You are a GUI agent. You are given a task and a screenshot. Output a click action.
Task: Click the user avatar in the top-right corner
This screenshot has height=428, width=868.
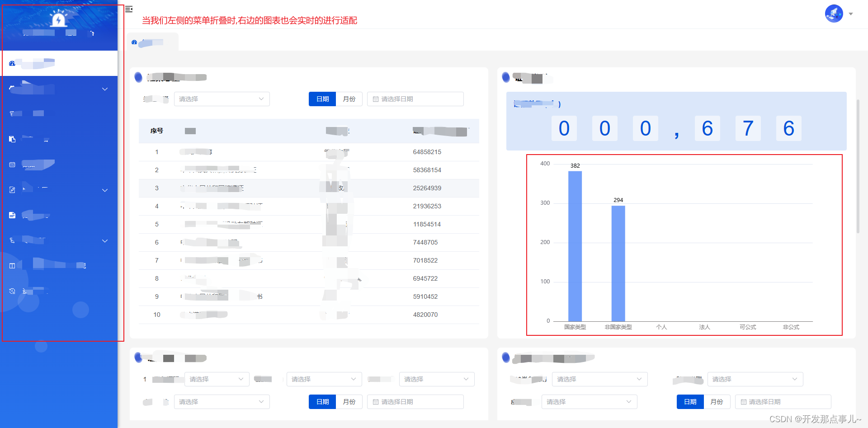[x=833, y=14]
